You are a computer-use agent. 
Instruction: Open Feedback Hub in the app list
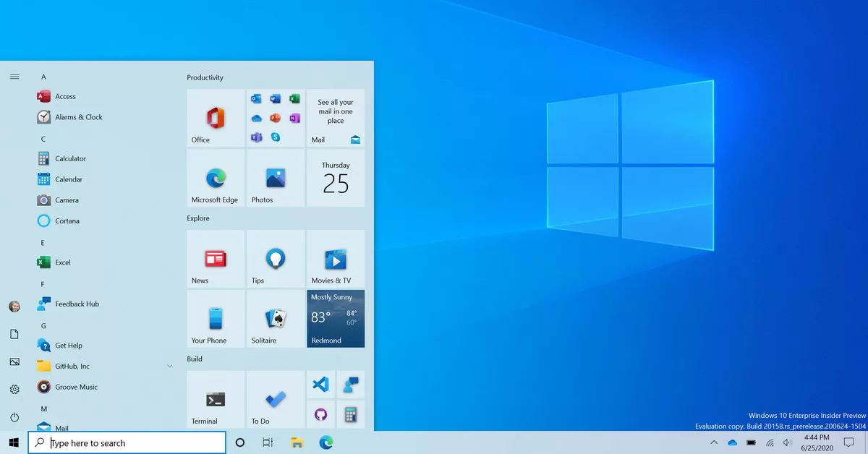coord(105,304)
